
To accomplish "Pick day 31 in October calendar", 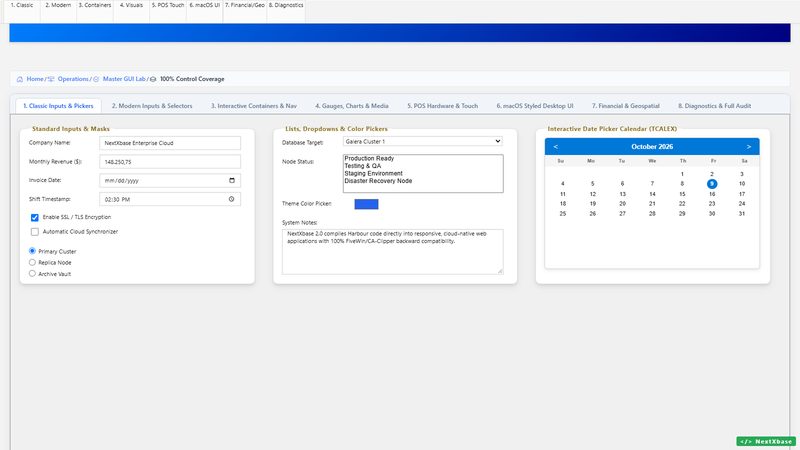I will tap(742, 214).
